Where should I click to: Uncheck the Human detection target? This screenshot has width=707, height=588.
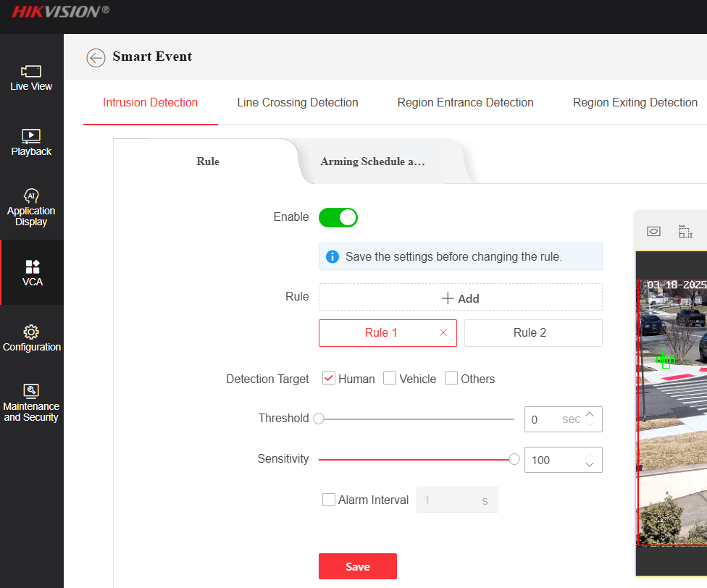329,379
